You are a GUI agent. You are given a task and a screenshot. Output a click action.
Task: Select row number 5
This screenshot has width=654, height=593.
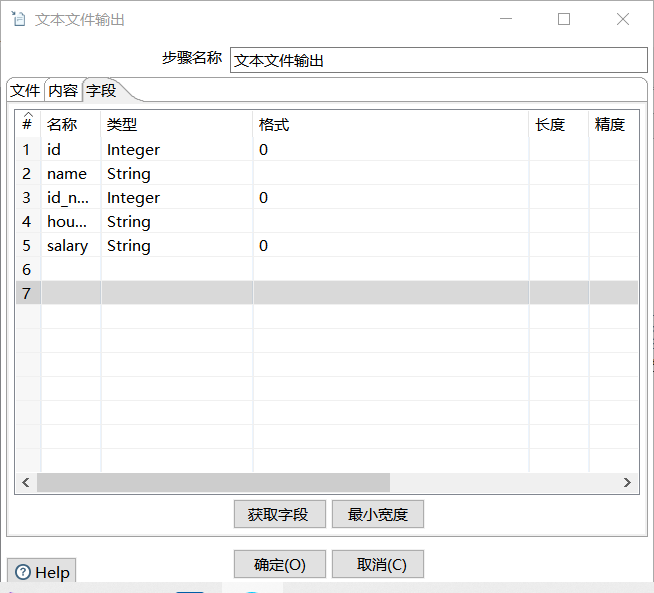tap(28, 245)
